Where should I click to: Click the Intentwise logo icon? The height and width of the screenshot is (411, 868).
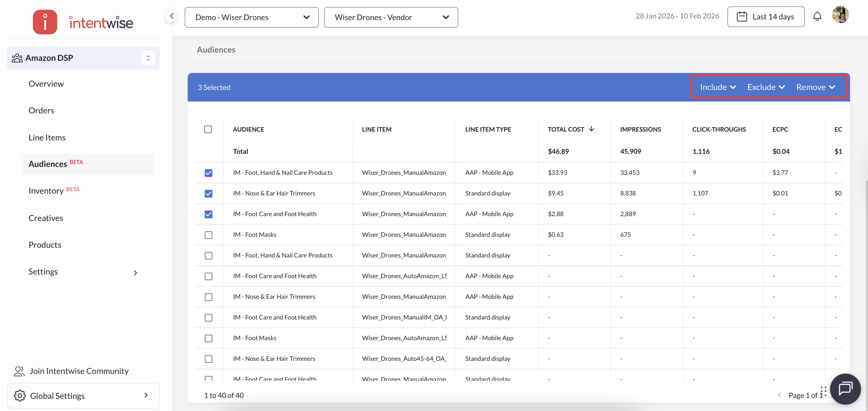point(45,22)
